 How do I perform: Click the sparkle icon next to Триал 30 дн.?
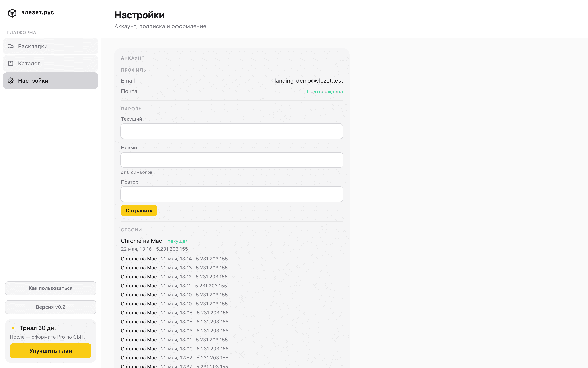click(13, 328)
